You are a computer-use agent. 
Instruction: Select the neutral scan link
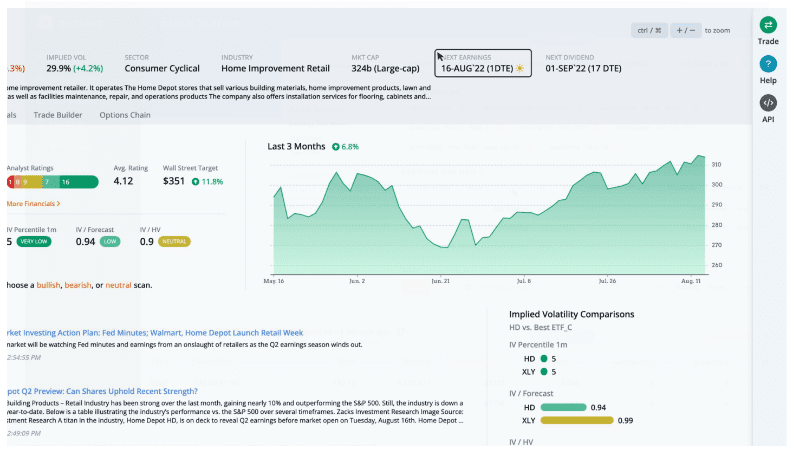coord(118,285)
